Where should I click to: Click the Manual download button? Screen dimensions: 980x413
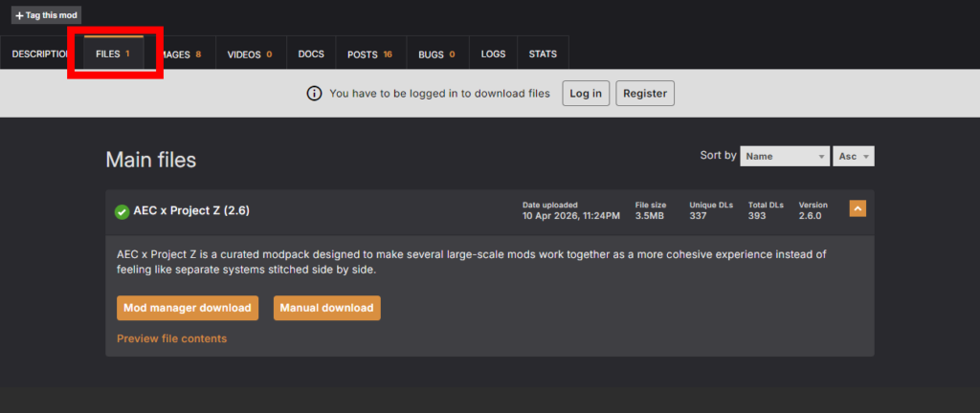click(326, 308)
